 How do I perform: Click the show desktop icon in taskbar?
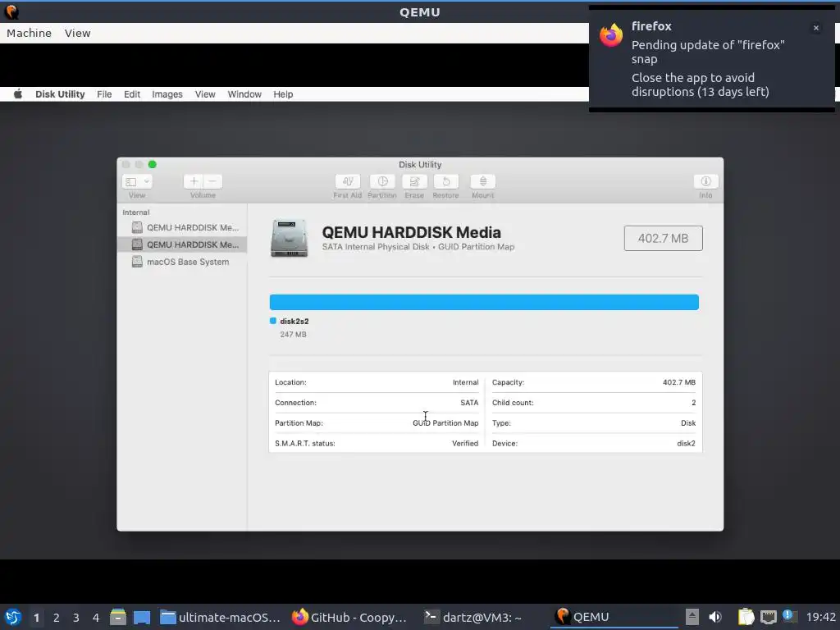142,617
